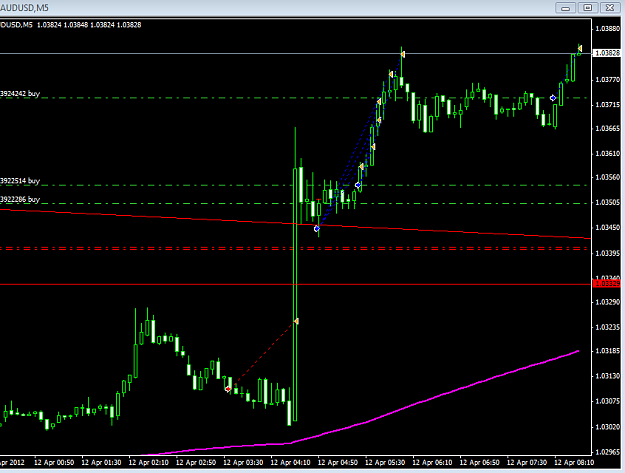Viewport: 625px width, 473px height.
Task: Click the 12 Apr 00:50 time label
Action: (54, 463)
